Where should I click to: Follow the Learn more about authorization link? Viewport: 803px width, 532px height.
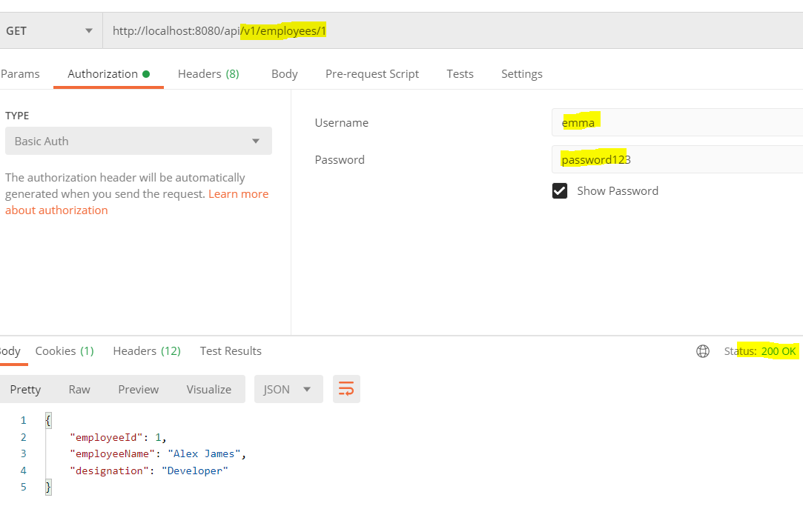tap(238, 194)
